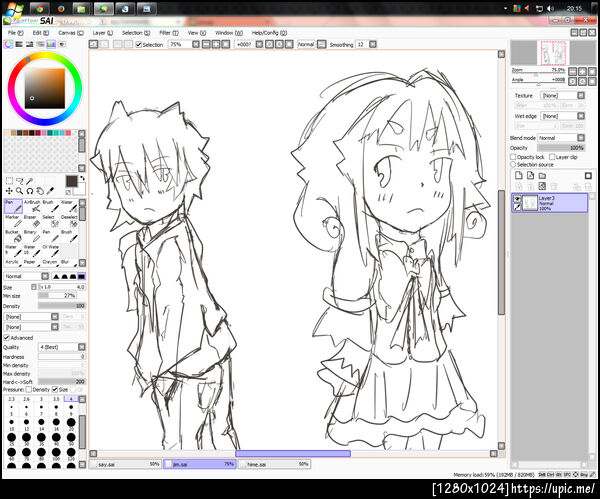Open the Help/Config menu
Screen dimensions: 600x499
(x=269, y=33)
